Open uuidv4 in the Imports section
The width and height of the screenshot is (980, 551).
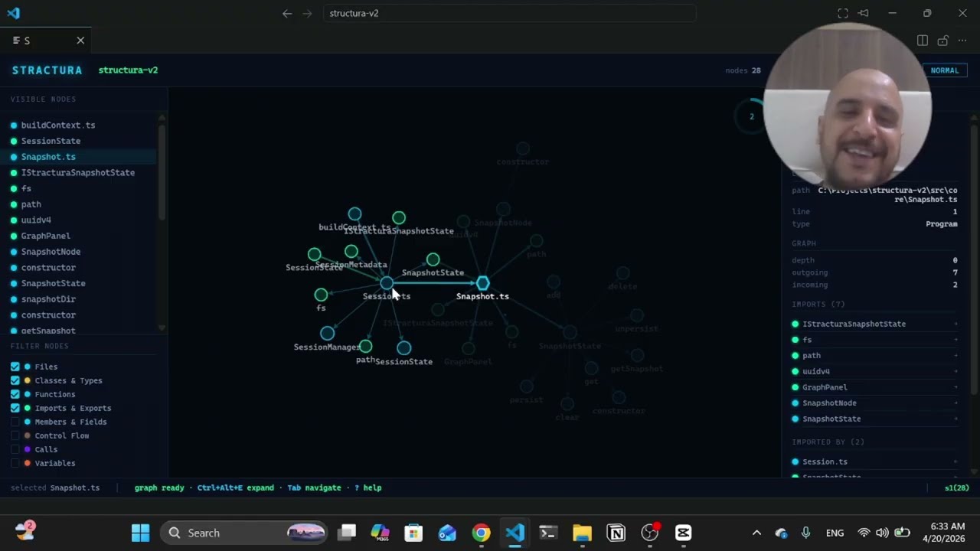tap(876, 371)
